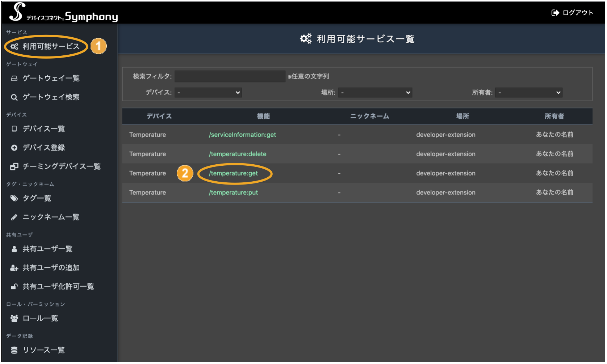Click the group icon for ロール一覧

click(x=14, y=318)
